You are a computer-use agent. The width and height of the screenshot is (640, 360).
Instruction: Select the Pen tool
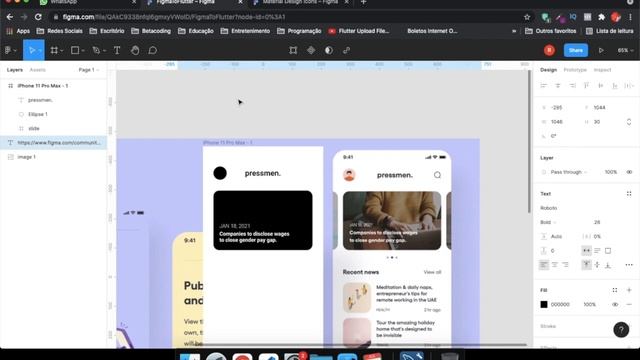point(96,50)
